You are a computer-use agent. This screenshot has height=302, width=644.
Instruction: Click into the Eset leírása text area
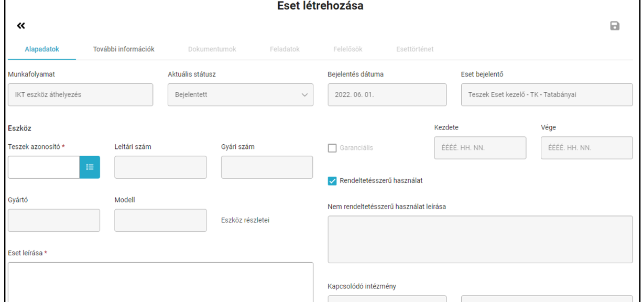click(160, 282)
